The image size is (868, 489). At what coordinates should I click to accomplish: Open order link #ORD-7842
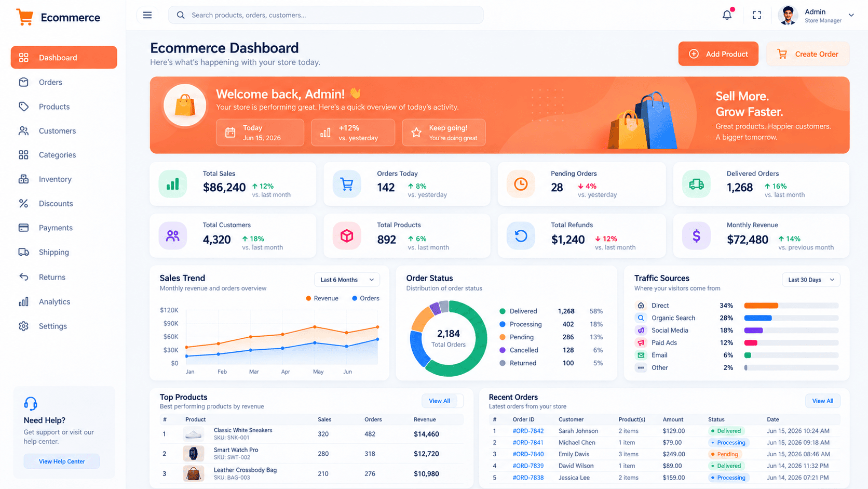(x=528, y=431)
